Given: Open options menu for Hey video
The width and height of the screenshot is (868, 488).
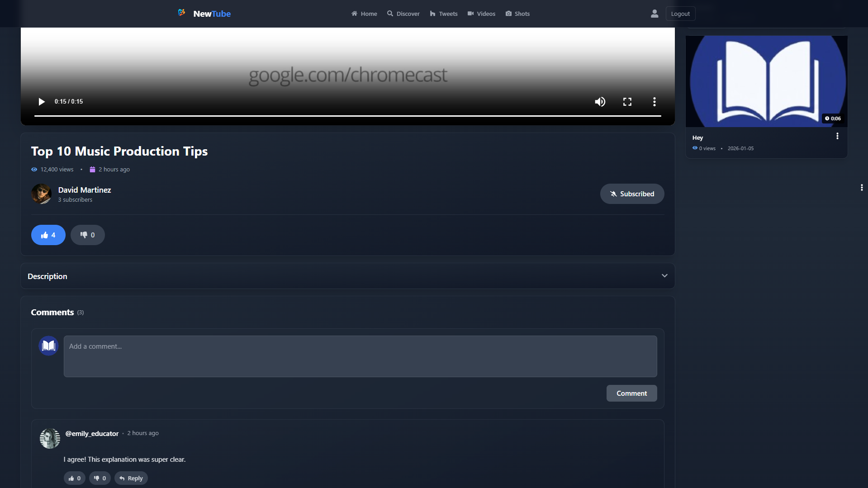Looking at the screenshot, I should pos(837,136).
